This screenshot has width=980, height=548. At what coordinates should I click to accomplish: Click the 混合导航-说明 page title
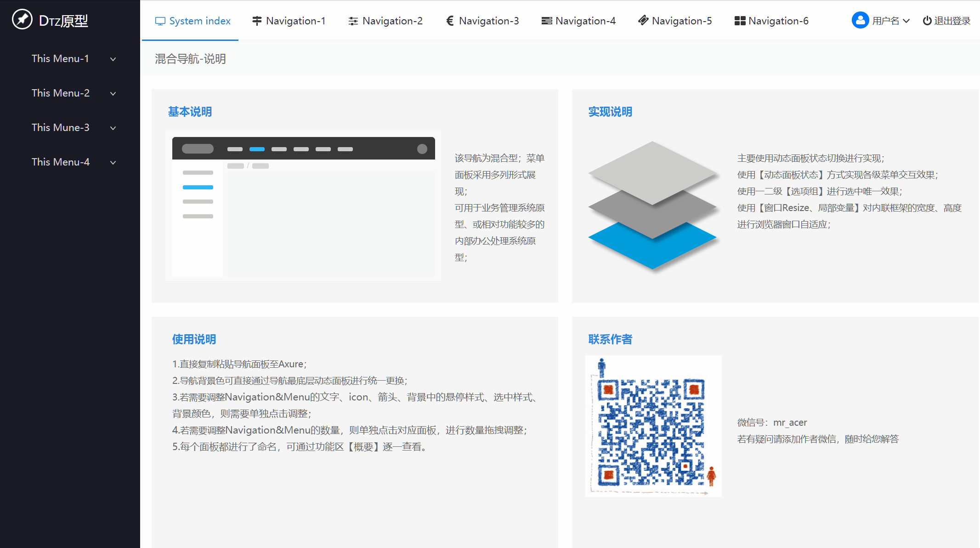click(190, 59)
